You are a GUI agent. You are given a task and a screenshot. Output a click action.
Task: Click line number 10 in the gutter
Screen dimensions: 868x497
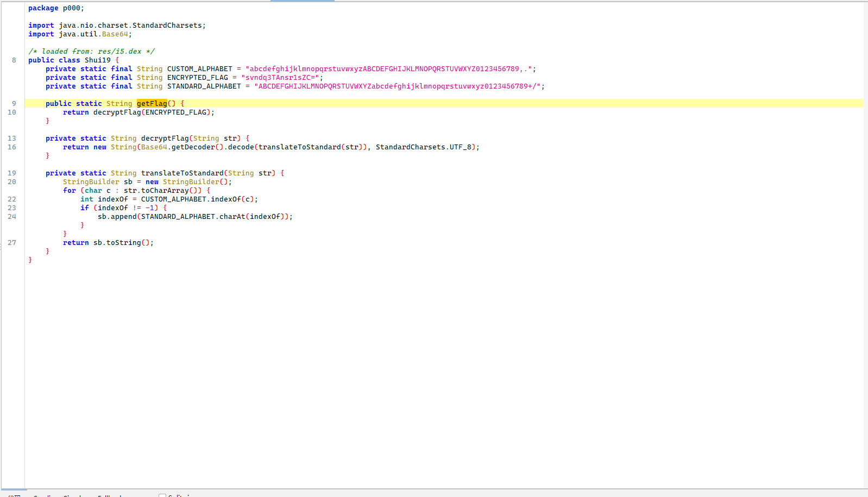tap(12, 112)
